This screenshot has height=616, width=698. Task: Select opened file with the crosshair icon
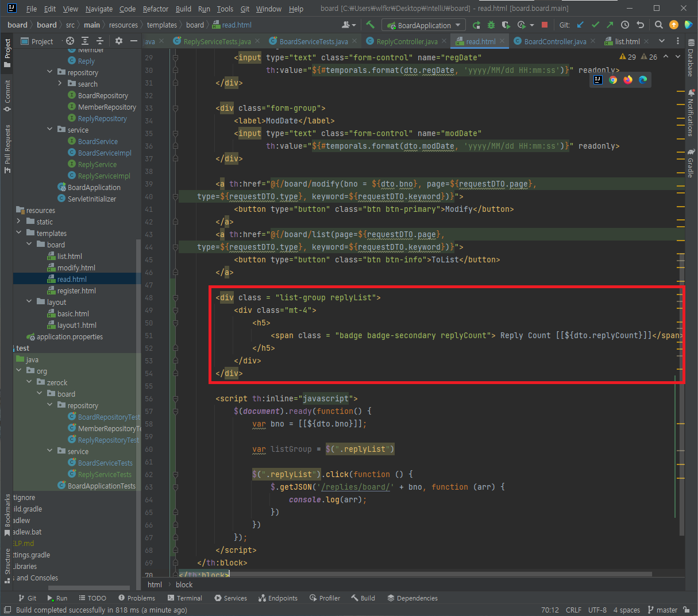[70, 41]
